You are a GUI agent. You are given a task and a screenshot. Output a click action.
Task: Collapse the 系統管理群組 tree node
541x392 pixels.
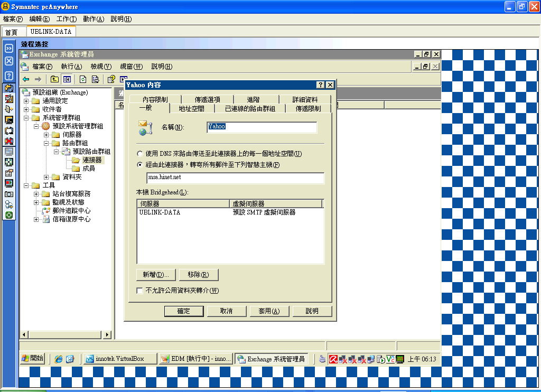coord(26,118)
